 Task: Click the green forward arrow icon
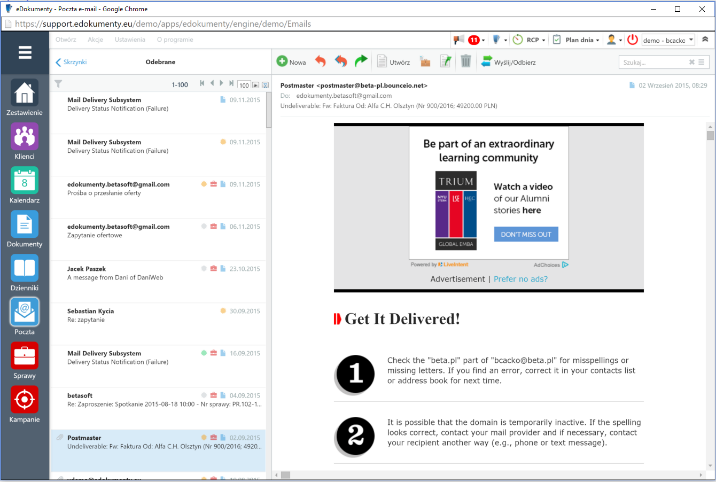click(x=361, y=62)
